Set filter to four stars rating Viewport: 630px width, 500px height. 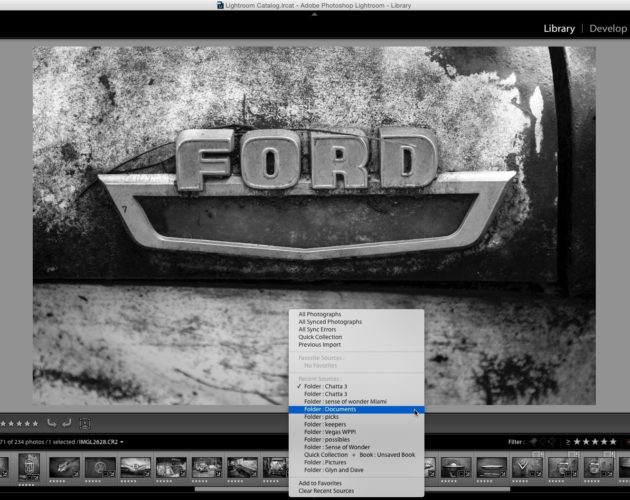604,442
